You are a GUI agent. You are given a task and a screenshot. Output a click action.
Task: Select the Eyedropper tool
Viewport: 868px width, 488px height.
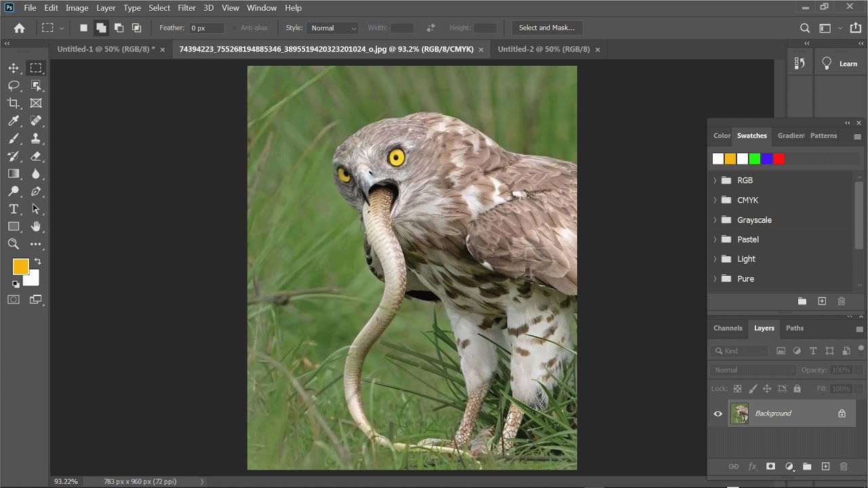click(14, 121)
